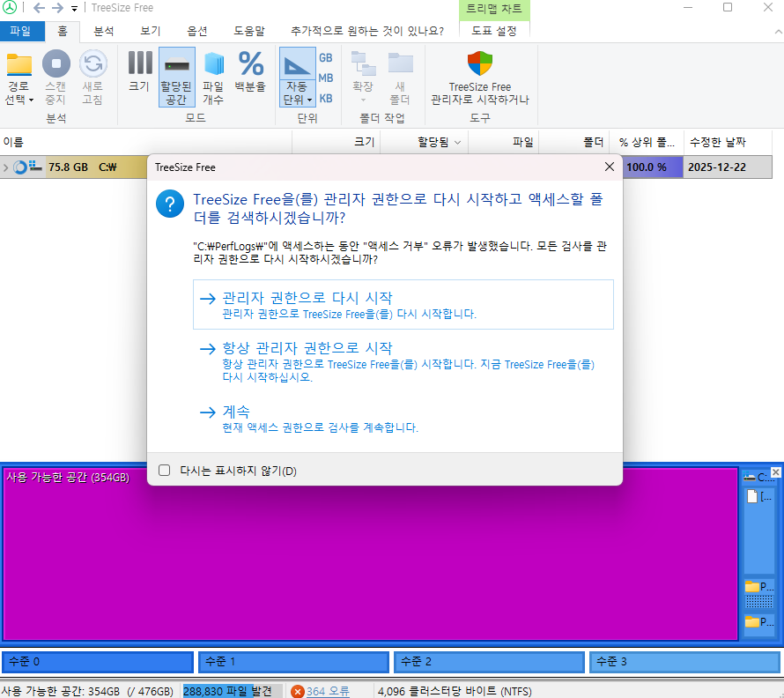Switch to the 홈 ribbon tab
The height and width of the screenshot is (698, 784).
(62, 31)
